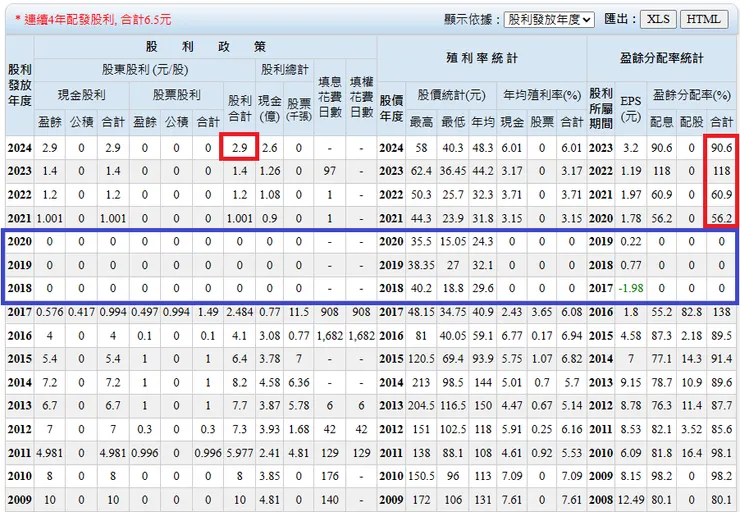
Task: Click the 股票股利 sub-header
Action: coord(176,95)
